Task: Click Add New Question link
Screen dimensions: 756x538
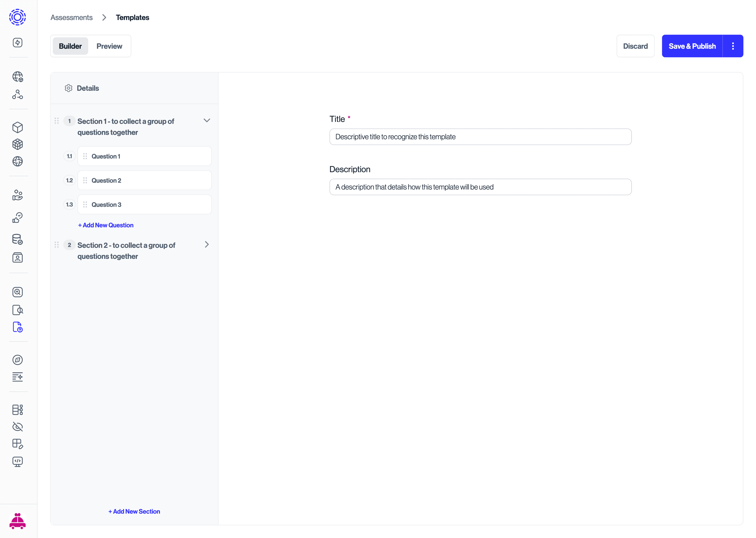Action: click(x=105, y=225)
